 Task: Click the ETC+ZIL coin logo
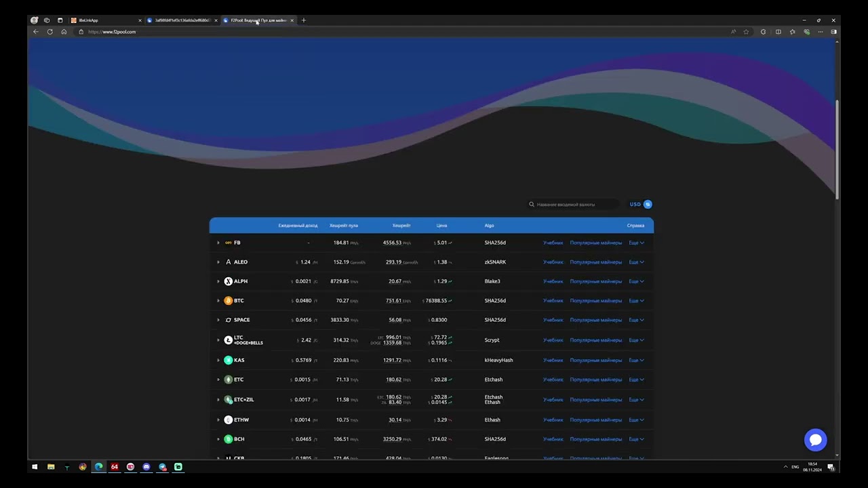(229, 400)
